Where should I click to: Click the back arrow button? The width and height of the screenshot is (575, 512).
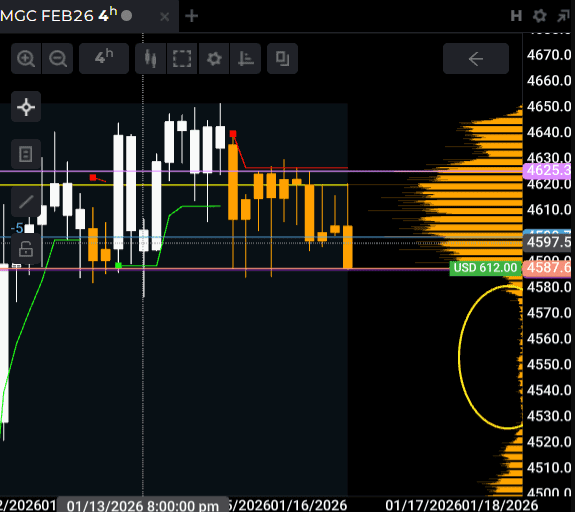pos(476,59)
